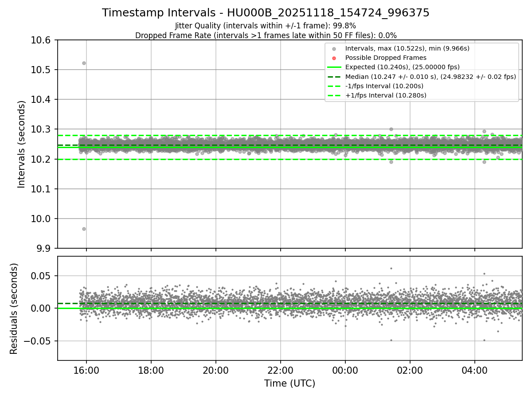Click the 22:00 x-axis tick label
Viewport: 532px width, 399px height.
(x=280, y=370)
